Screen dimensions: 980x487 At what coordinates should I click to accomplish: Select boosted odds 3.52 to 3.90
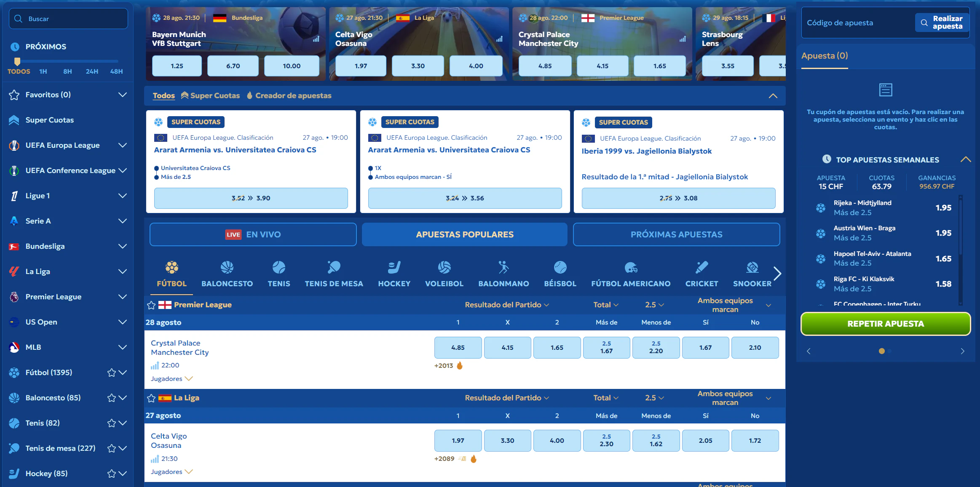[x=251, y=198]
